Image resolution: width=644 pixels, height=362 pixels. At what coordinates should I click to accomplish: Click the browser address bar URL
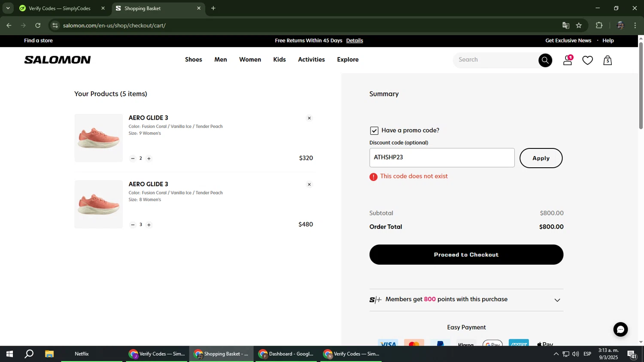(114, 26)
